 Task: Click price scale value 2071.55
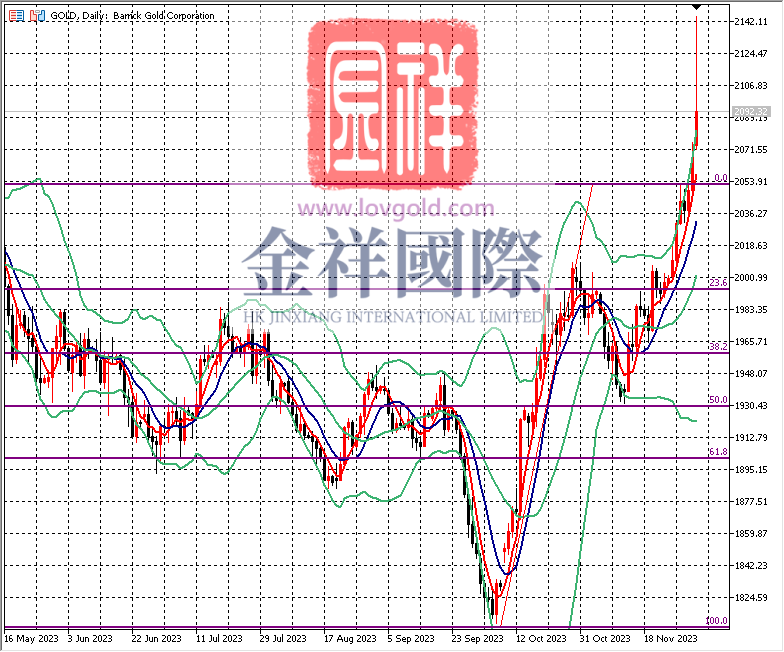[750, 150]
